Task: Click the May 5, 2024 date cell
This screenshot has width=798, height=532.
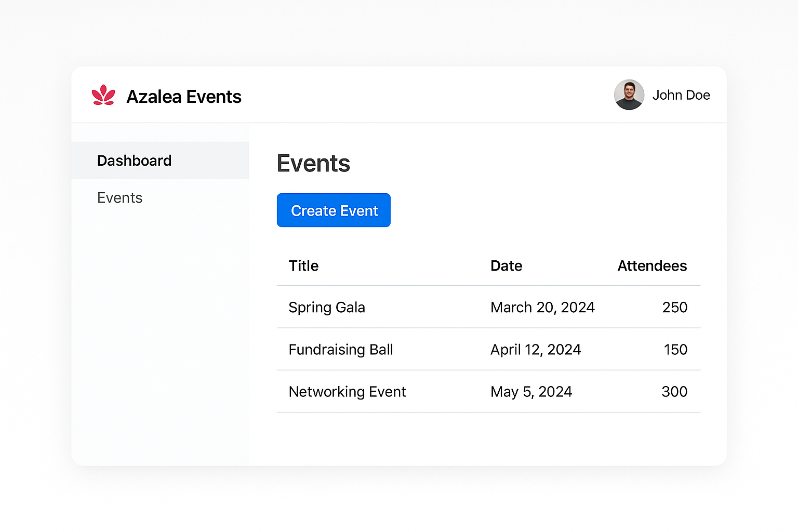Action: (x=531, y=392)
